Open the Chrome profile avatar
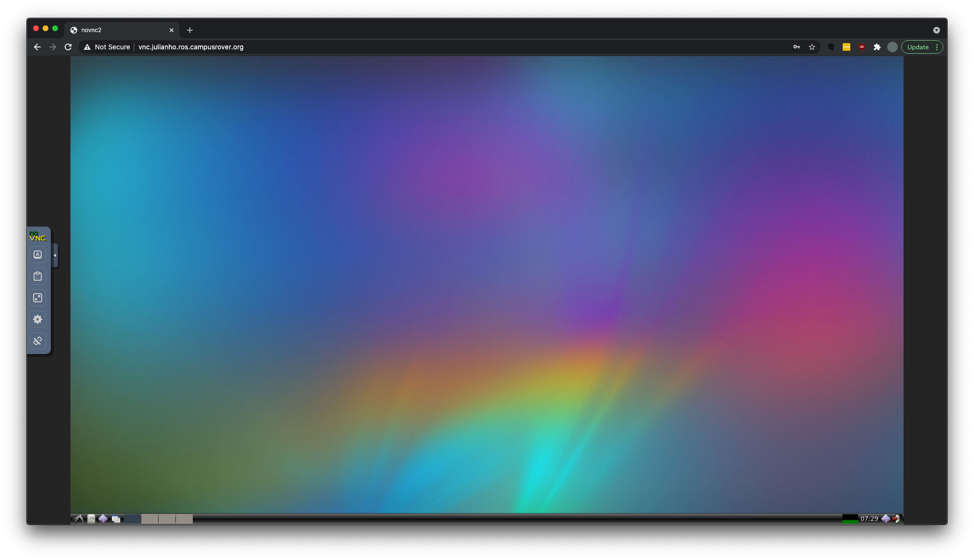This screenshot has height=560, width=974. [893, 47]
